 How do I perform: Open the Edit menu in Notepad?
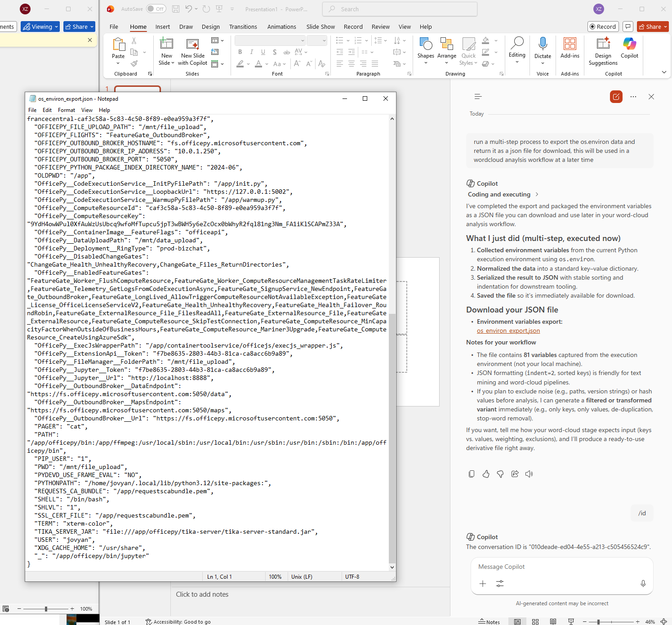tap(47, 110)
